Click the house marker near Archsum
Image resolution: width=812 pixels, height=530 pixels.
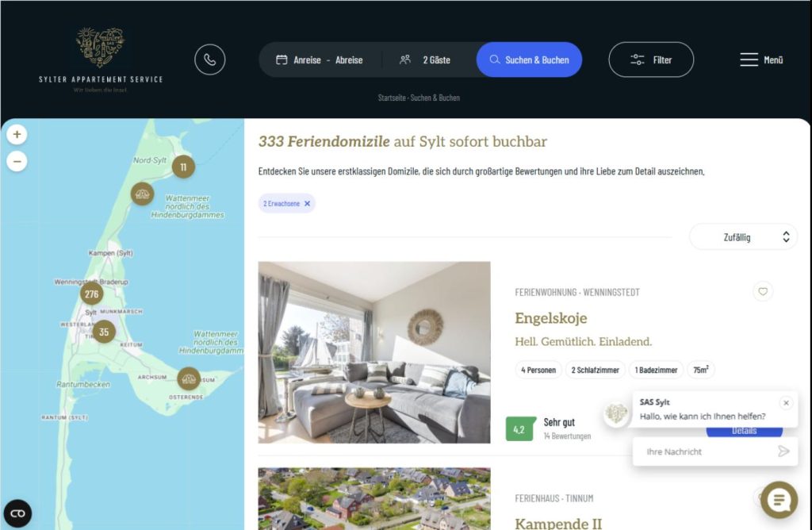(189, 378)
